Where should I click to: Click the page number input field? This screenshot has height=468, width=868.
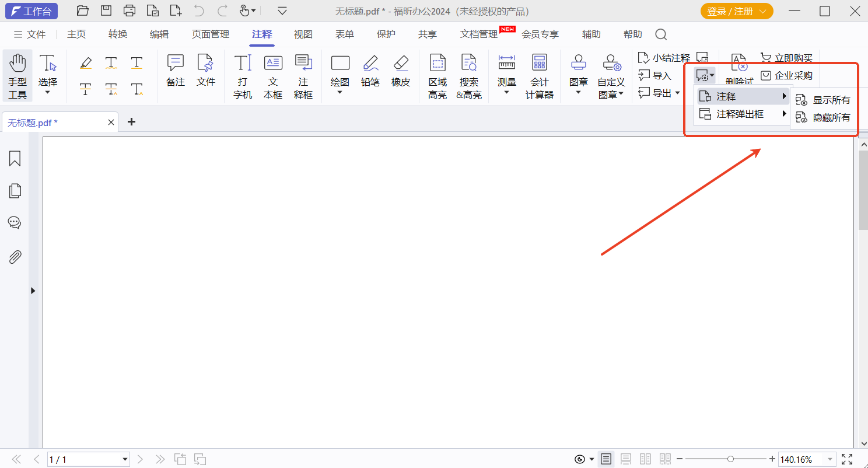coord(83,460)
